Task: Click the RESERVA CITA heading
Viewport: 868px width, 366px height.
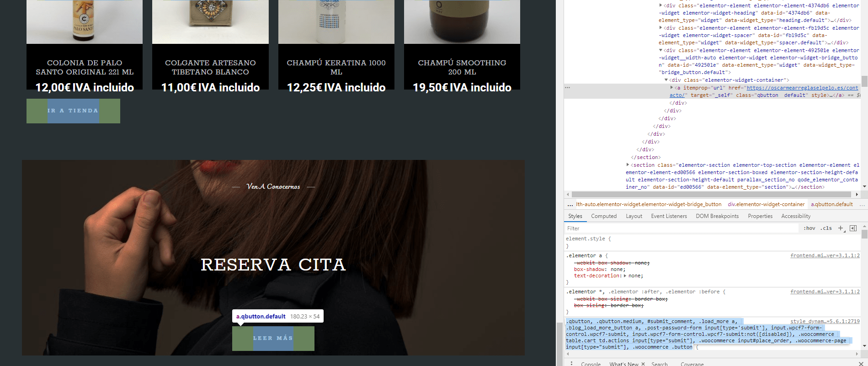Action: point(273,265)
